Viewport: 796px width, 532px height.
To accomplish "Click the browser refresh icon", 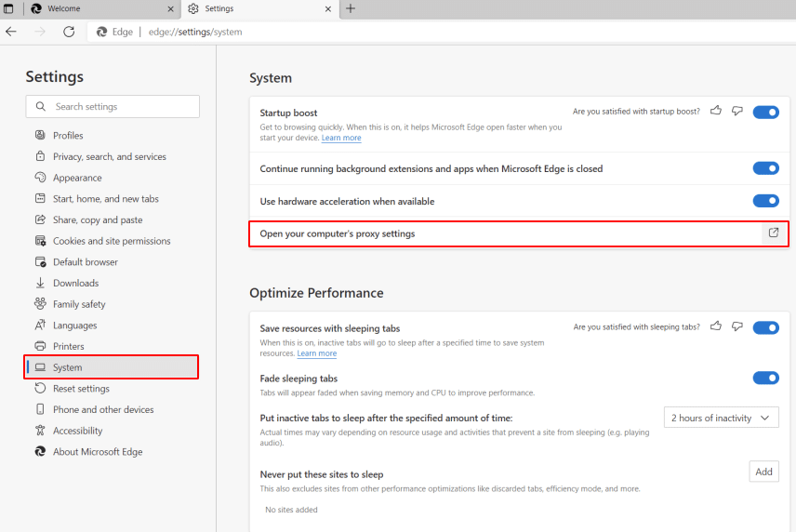I will [69, 32].
